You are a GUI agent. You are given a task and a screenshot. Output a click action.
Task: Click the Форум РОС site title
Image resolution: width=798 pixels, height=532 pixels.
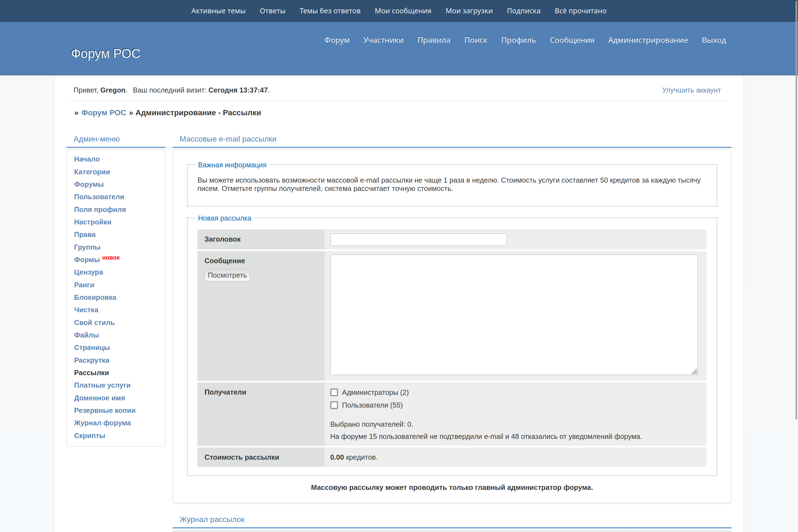coord(106,53)
